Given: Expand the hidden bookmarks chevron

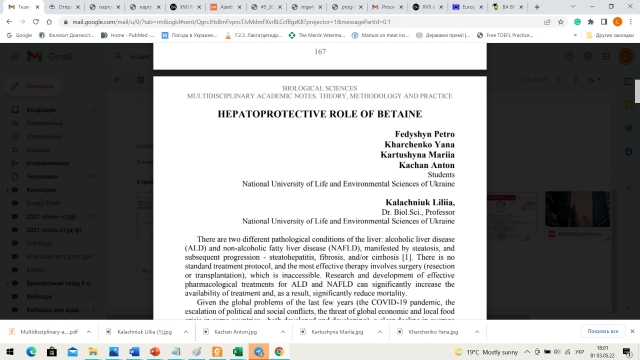Looking at the screenshot, I should [x=575, y=35].
